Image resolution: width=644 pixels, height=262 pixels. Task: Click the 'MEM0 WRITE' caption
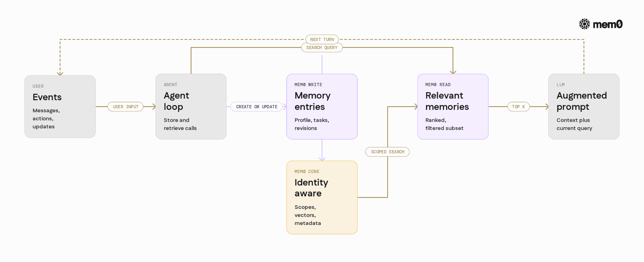point(308,85)
